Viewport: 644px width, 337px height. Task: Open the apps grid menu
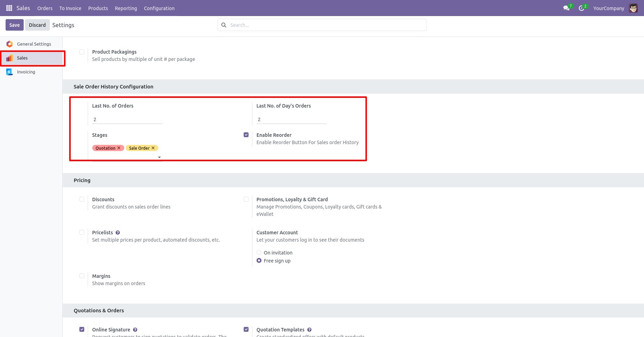(x=9, y=8)
